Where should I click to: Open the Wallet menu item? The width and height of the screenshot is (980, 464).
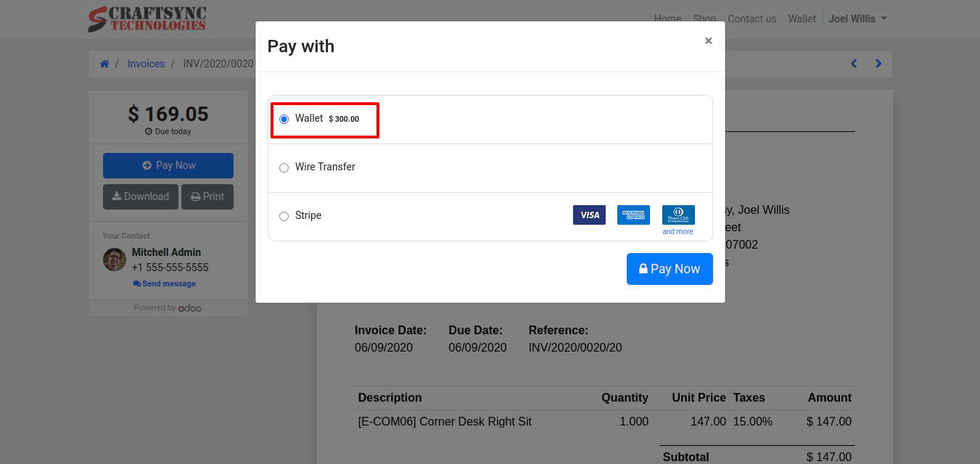(802, 19)
